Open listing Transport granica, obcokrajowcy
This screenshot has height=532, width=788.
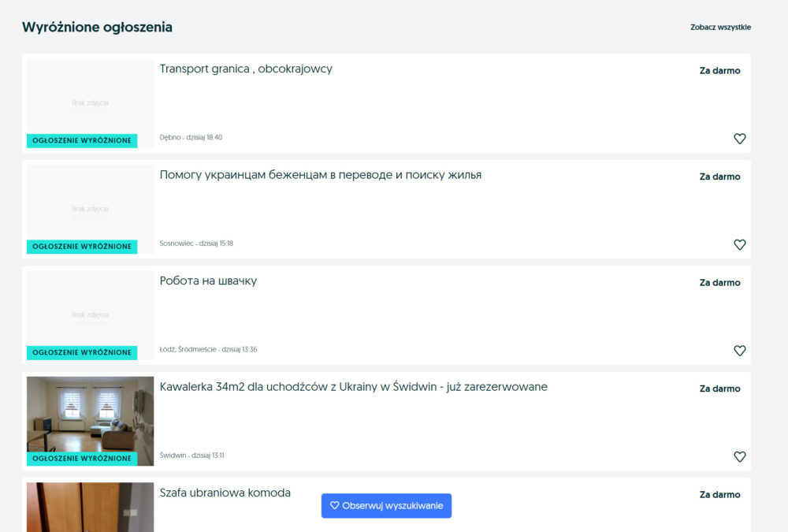246,69
